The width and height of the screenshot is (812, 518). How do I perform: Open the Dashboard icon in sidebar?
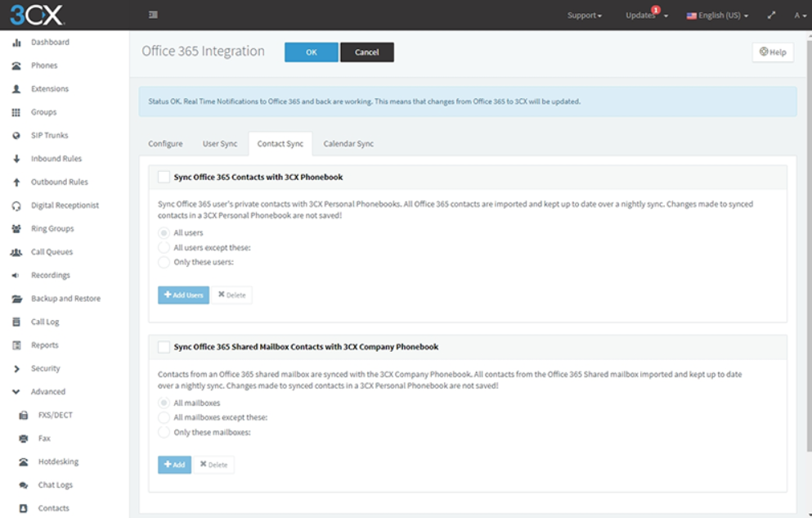pos(16,43)
